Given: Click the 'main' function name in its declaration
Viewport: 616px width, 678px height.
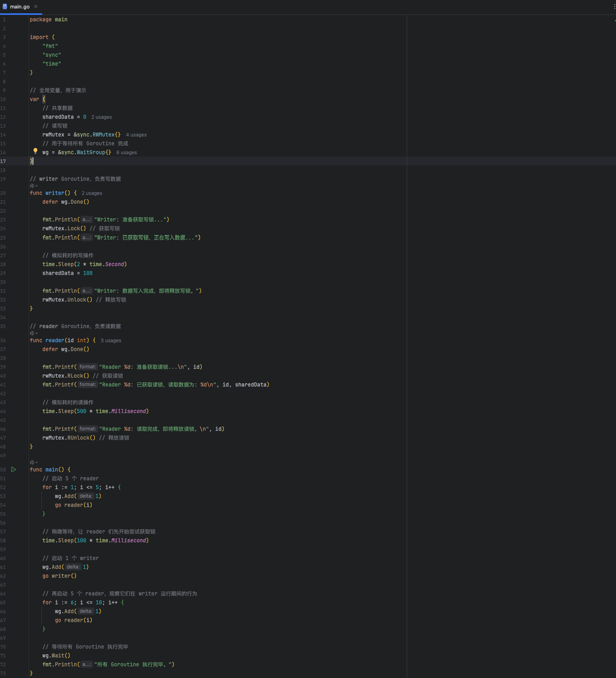Looking at the screenshot, I should (52, 470).
